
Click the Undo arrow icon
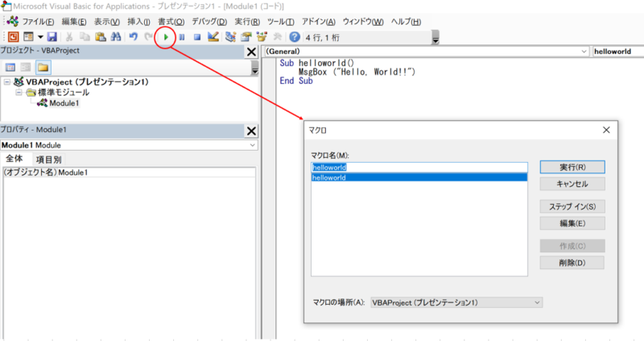(133, 37)
